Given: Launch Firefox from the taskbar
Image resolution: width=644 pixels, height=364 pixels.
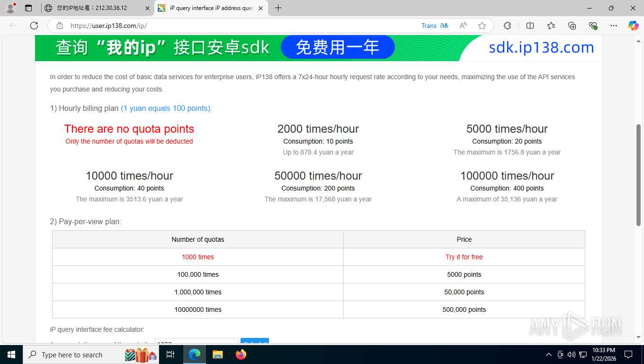Looking at the screenshot, I should pyautogui.click(x=241, y=355).
